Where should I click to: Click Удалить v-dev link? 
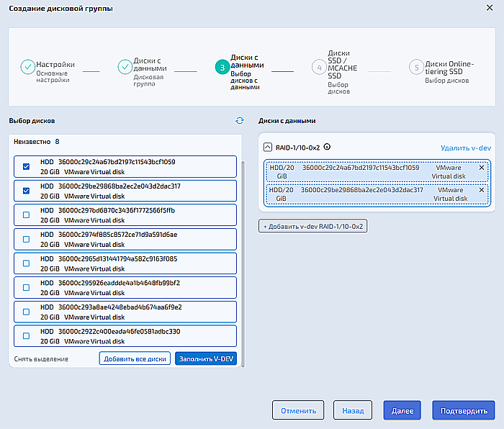tap(465, 148)
